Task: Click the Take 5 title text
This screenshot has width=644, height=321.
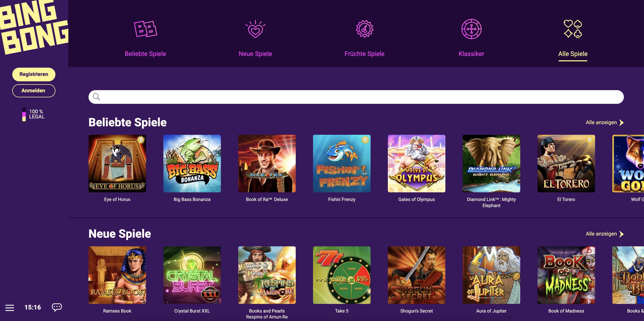Action: [341, 311]
